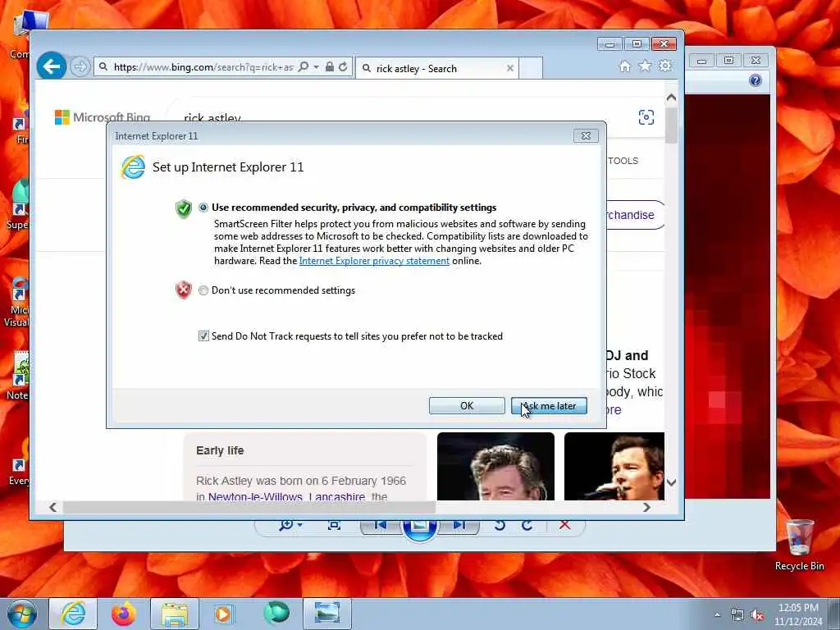Switch to Photo Viewer taskbar icon
The height and width of the screenshot is (630, 840).
pyautogui.click(x=327, y=614)
